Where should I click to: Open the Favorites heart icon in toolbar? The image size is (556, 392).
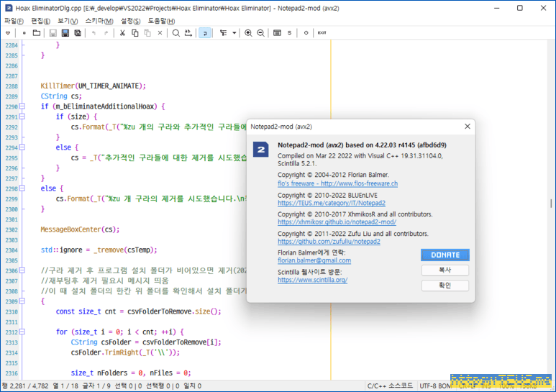click(x=8, y=33)
